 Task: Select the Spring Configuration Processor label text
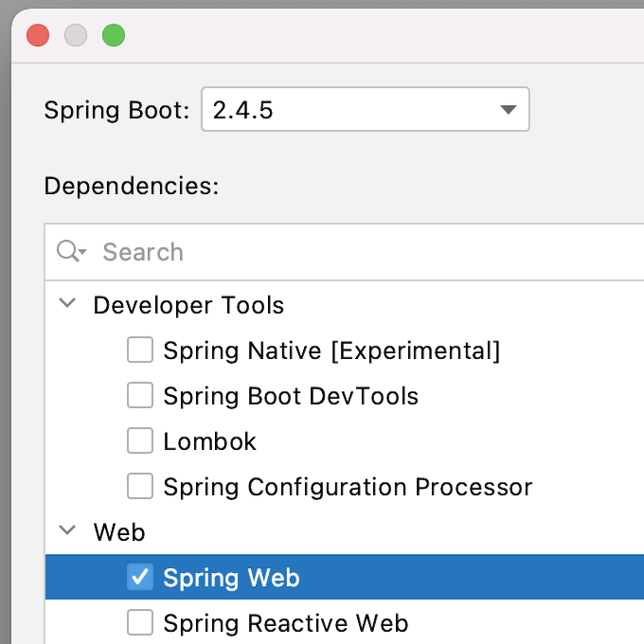tap(348, 487)
